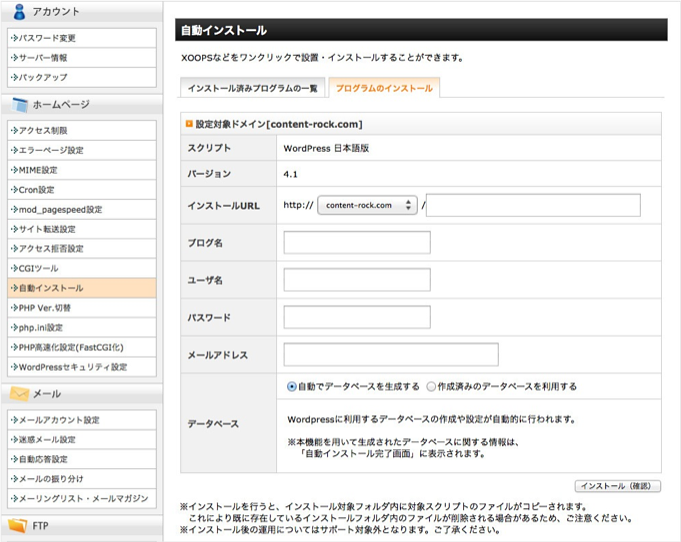This screenshot has width=681, height=542.
Task: Open エラーページ設定 in the sidebar
Action: click(82, 150)
